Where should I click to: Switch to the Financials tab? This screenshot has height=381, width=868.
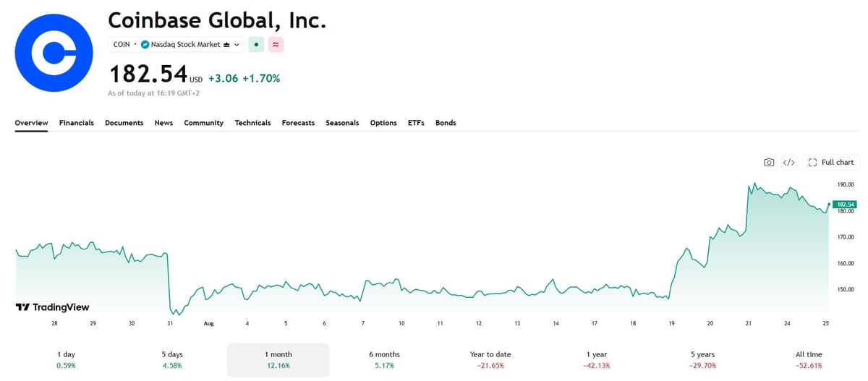tap(77, 123)
